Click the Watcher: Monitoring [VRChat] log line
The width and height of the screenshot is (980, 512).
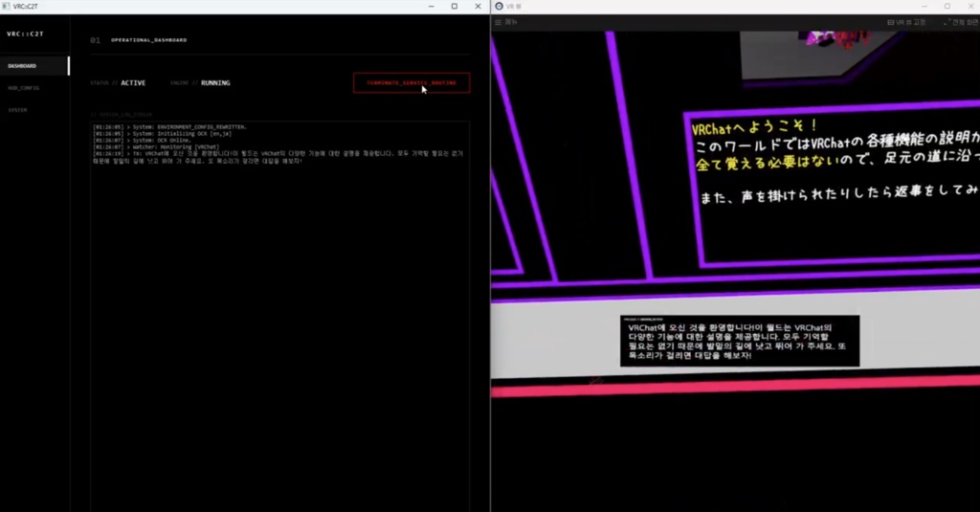[x=156, y=147]
